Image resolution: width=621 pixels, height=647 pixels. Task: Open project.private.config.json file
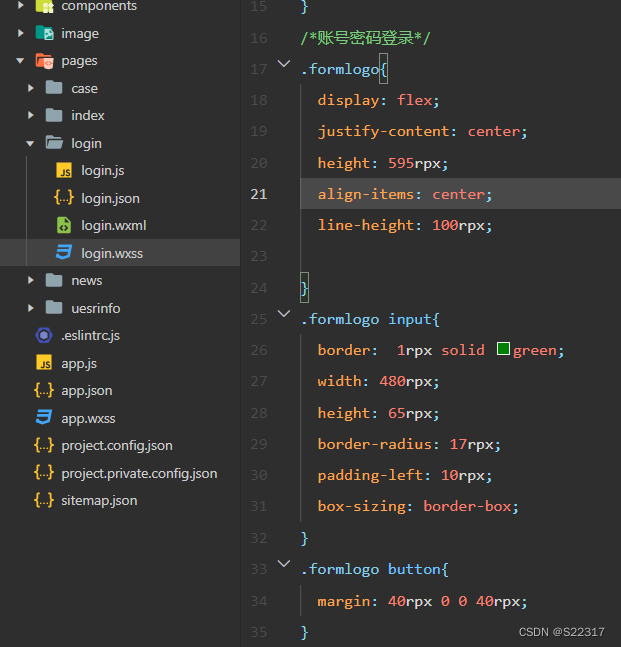[139, 473]
